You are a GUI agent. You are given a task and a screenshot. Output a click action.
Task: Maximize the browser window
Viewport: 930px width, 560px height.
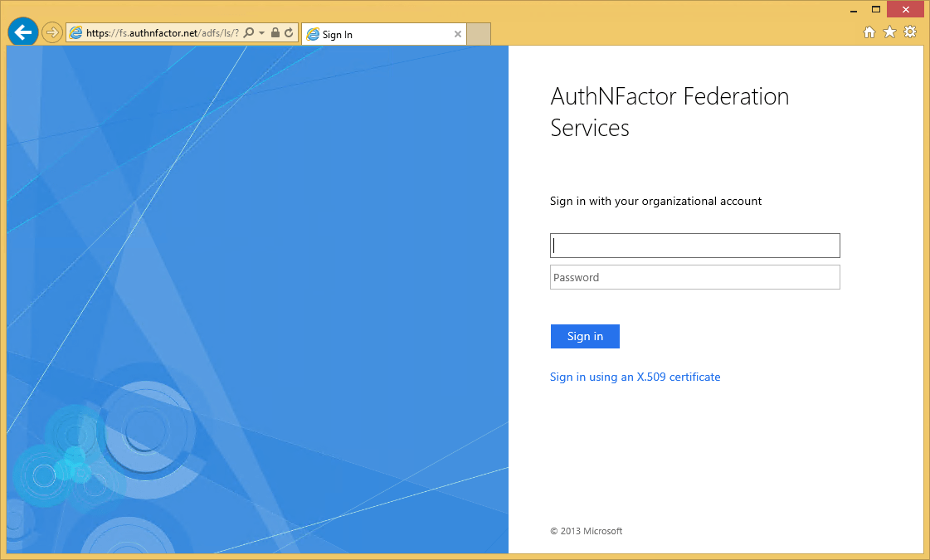[875, 9]
